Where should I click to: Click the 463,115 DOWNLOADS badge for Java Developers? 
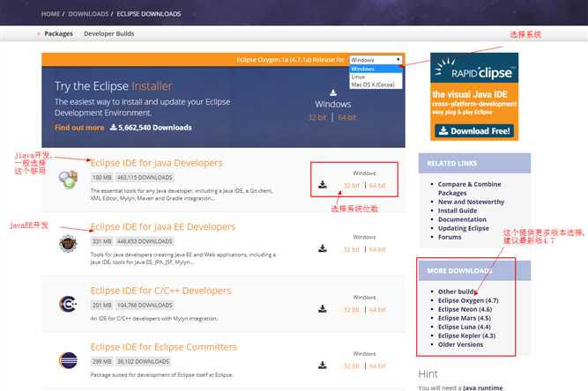(145, 178)
